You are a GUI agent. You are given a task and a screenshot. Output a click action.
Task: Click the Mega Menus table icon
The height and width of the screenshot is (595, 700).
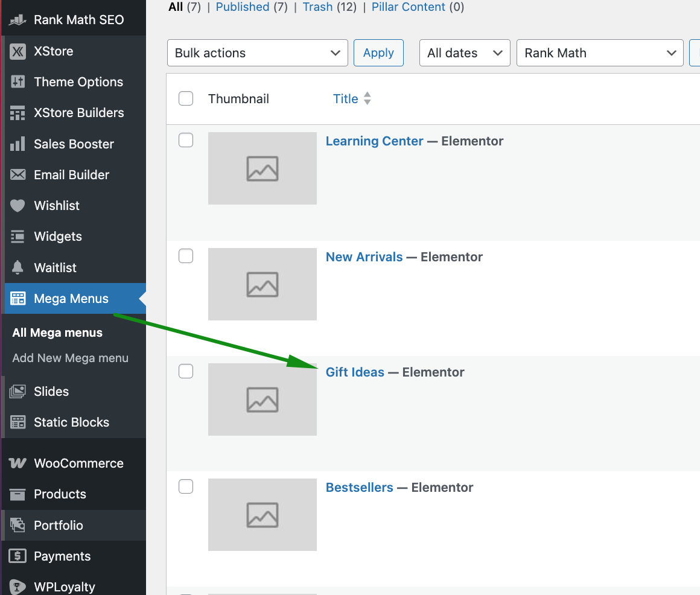coord(17,298)
